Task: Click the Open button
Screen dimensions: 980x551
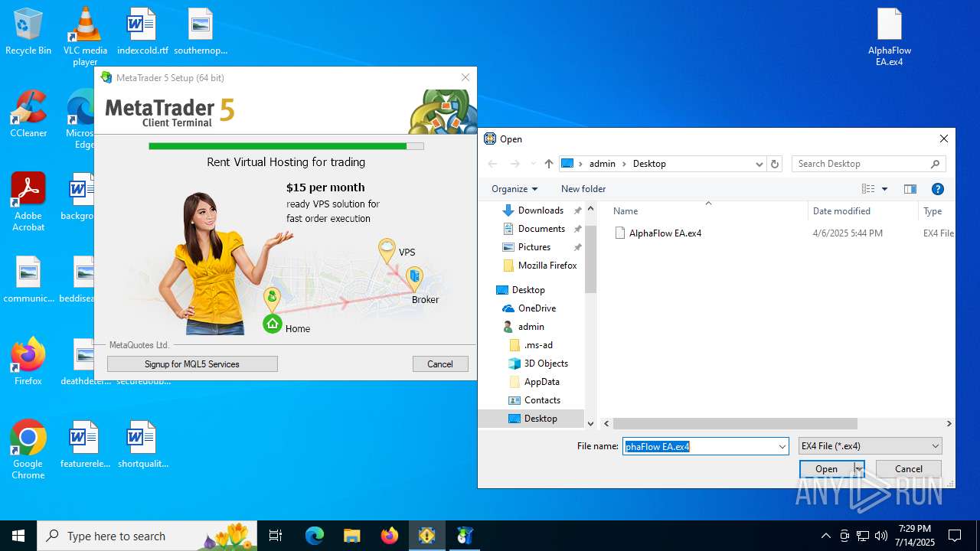Action: pos(826,469)
